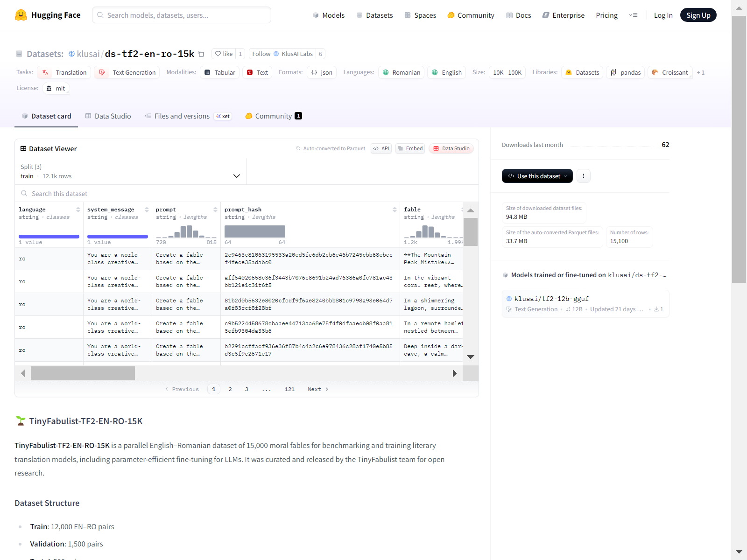
Task: Open the three-dot menu beside Use this dataset
Action: (x=584, y=176)
